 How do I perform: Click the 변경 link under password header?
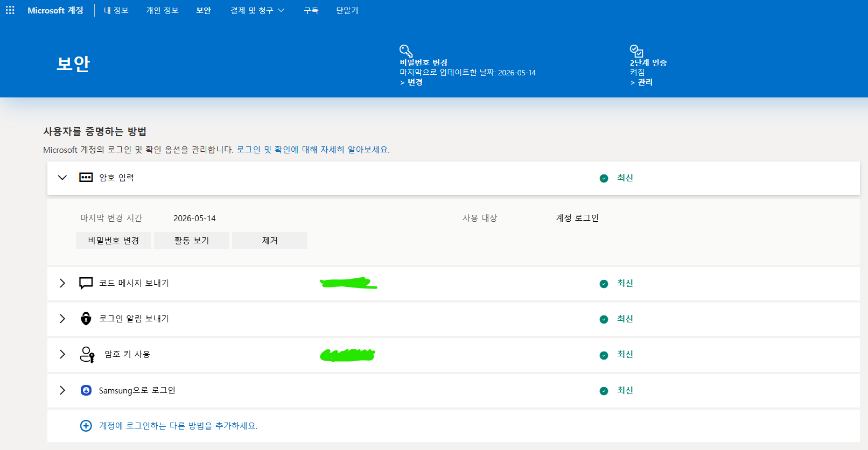(411, 82)
